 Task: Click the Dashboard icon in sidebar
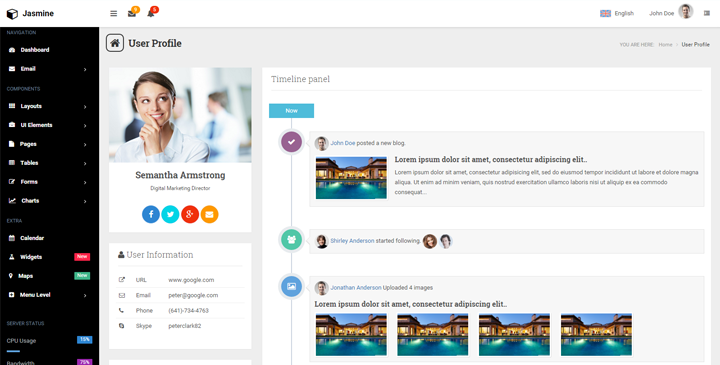(12, 50)
